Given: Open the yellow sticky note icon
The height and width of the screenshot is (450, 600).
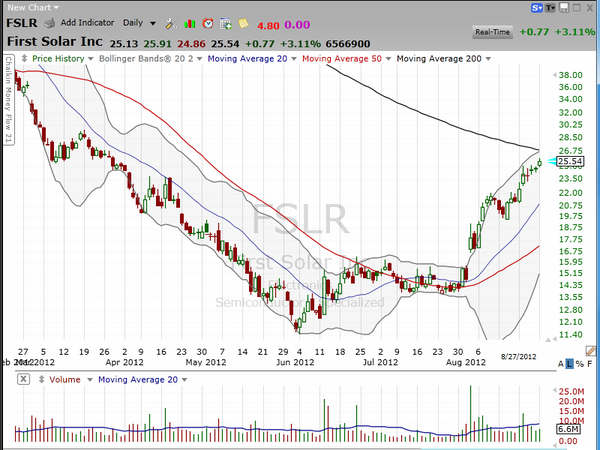Looking at the screenshot, I should click(x=243, y=24).
